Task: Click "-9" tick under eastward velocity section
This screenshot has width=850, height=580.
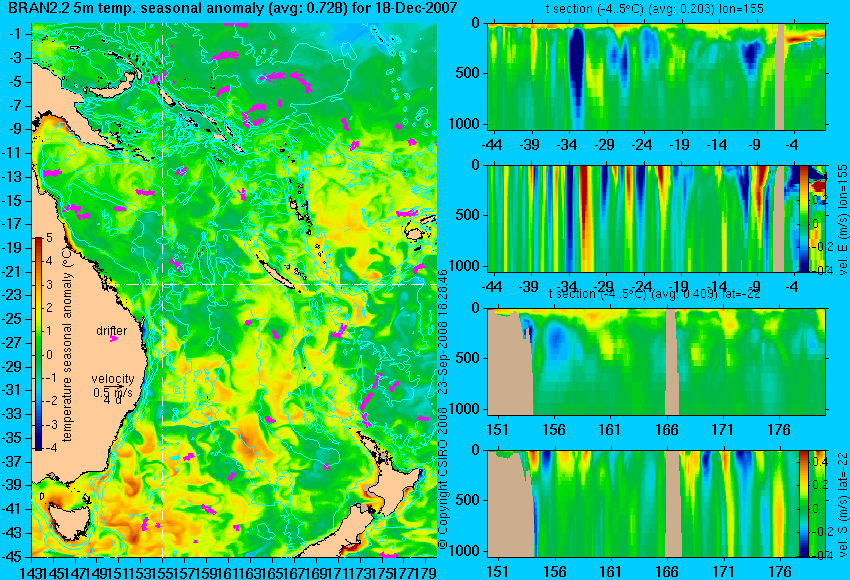Action: click(755, 287)
